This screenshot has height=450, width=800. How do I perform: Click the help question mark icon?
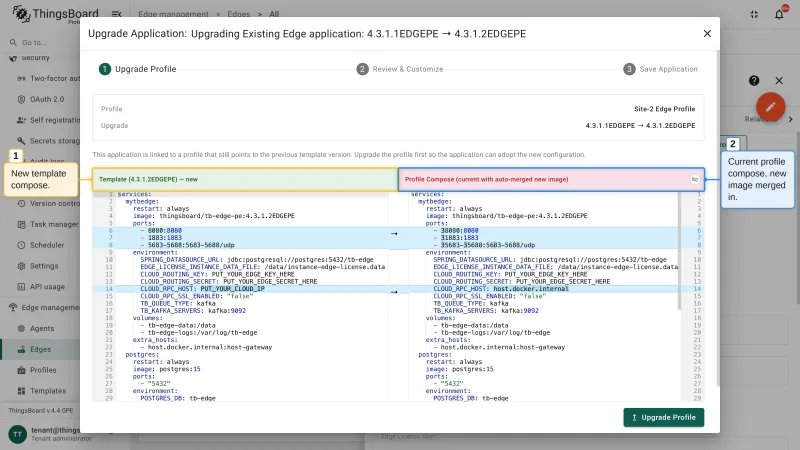pos(754,81)
